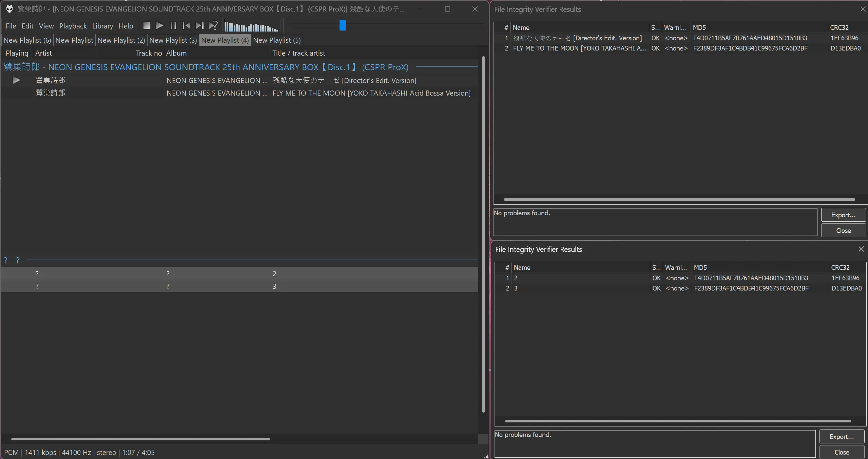868x459 pixels.
Task: Click the now-playing arrow indicator
Action: point(16,81)
